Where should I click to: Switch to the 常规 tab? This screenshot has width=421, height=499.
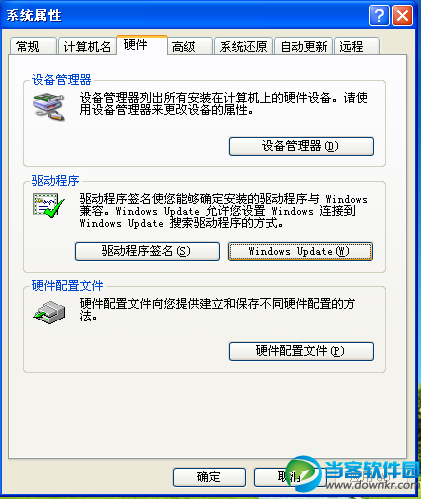33,46
